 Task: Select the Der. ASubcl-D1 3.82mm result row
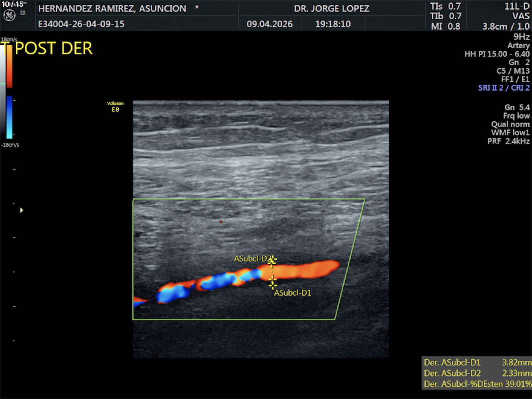click(477, 362)
